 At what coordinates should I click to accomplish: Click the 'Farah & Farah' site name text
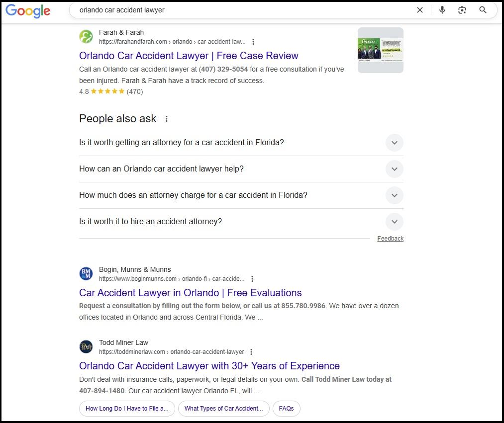pyautogui.click(x=121, y=32)
